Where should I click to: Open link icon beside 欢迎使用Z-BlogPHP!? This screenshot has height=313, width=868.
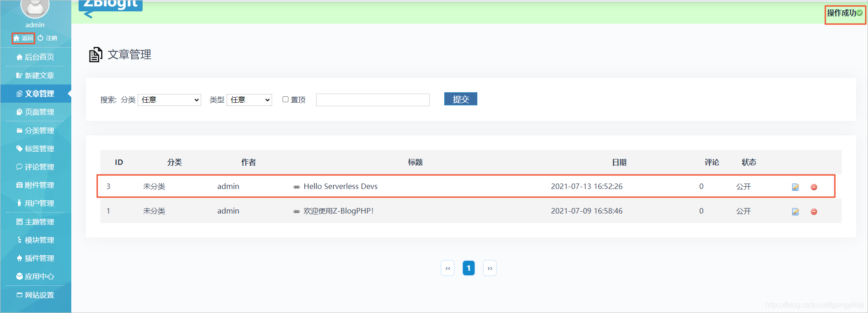pyautogui.click(x=297, y=211)
